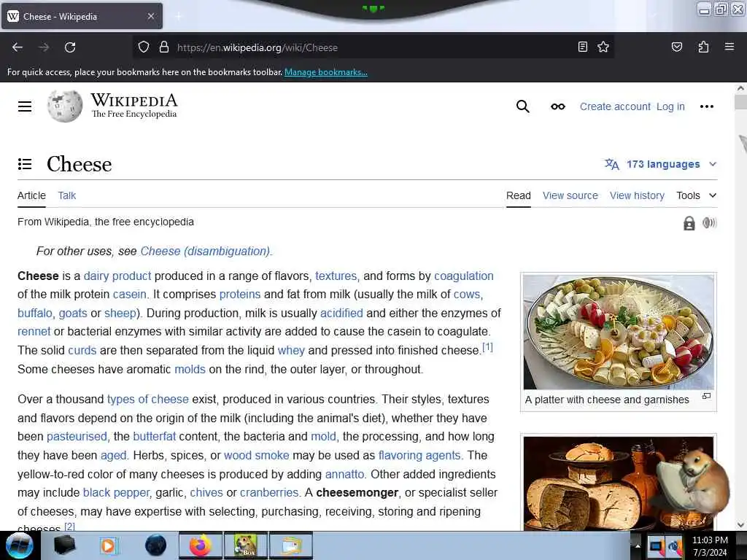The width and height of the screenshot is (747, 560).
Task: Open citation reference [1]
Action: pos(488,347)
